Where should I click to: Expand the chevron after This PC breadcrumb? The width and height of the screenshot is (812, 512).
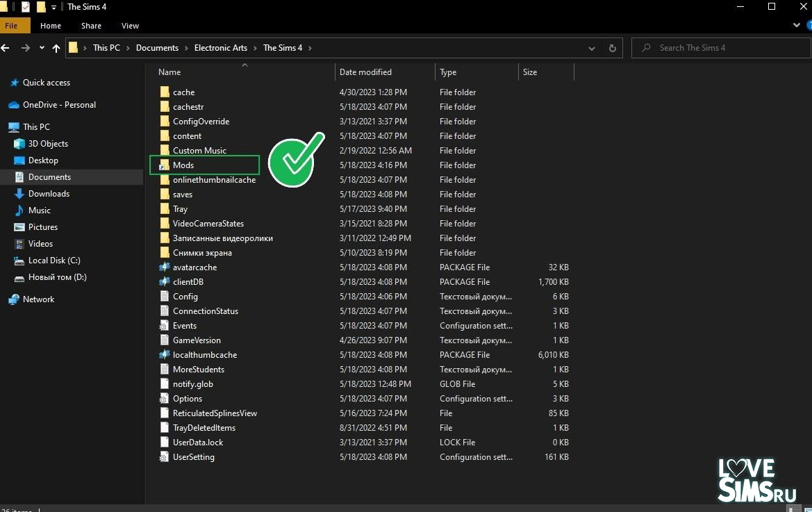click(x=128, y=48)
